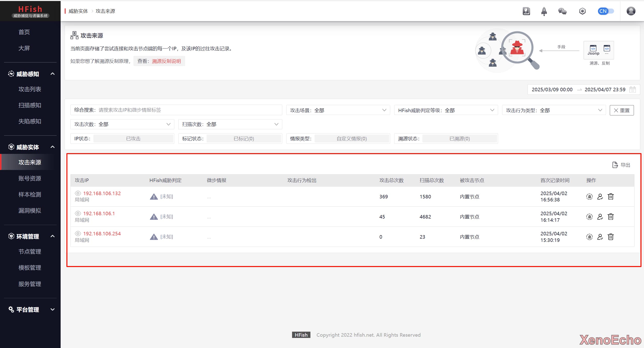Open the 溯源反制说明 link
Viewport: 644px width, 348px height.
(x=166, y=61)
